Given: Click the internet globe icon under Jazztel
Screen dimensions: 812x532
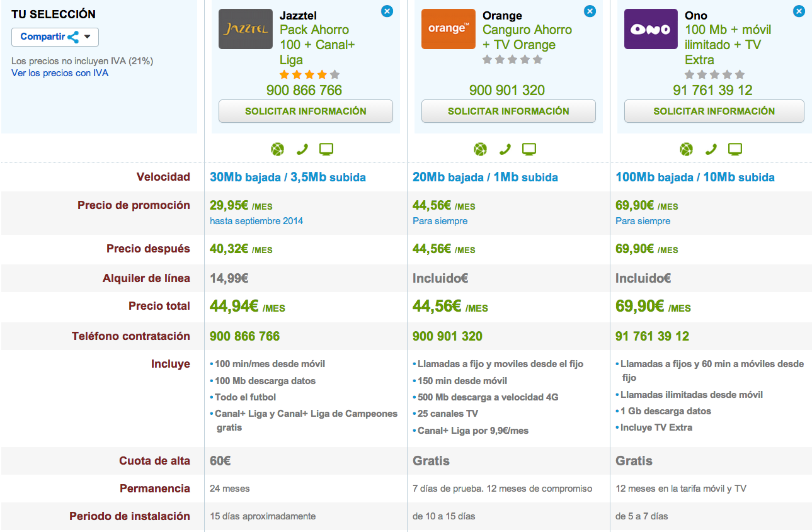Looking at the screenshot, I should click(x=278, y=149).
